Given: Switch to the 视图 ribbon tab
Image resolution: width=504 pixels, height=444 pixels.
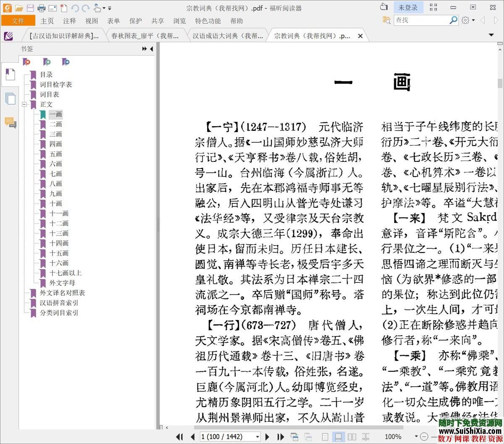Looking at the screenshot, I should (x=92, y=21).
